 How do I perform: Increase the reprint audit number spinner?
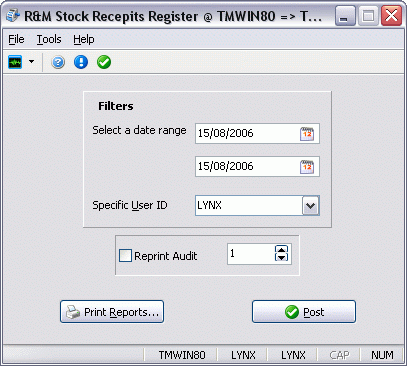(x=282, y=250)
